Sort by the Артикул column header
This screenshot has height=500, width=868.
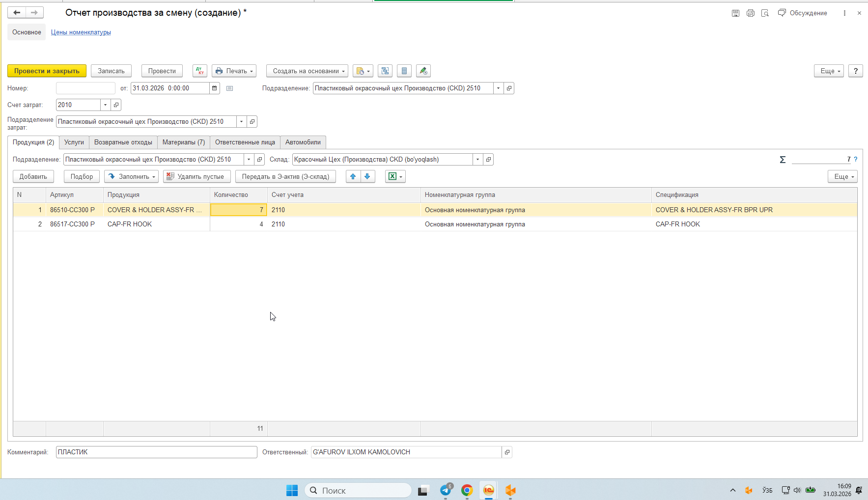pyautogui.click(x=75, y=195)
